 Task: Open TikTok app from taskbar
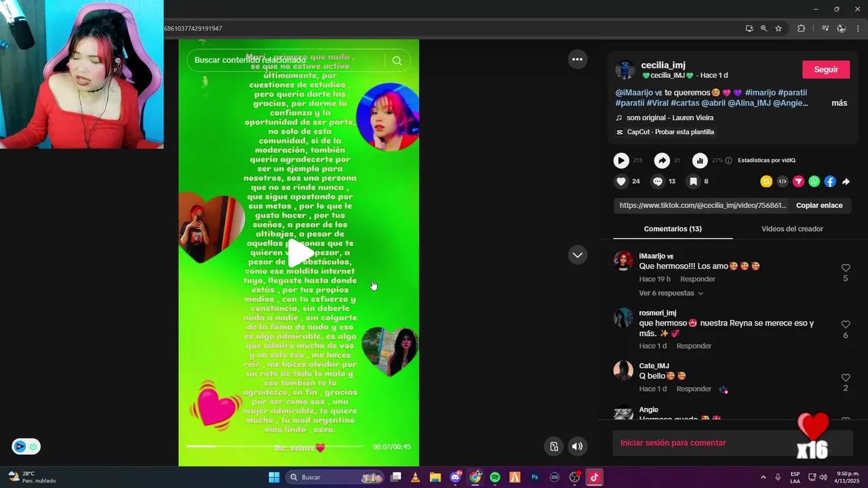click(x=594, y=477)
